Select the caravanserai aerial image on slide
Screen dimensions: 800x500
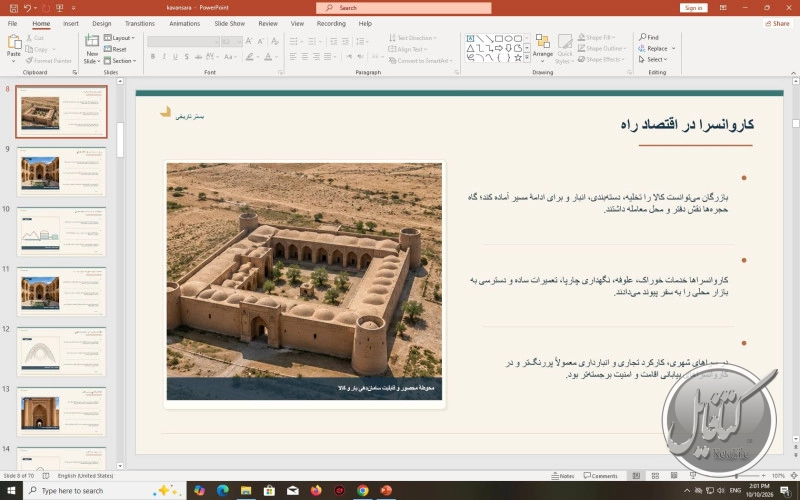tap(304, 281)
